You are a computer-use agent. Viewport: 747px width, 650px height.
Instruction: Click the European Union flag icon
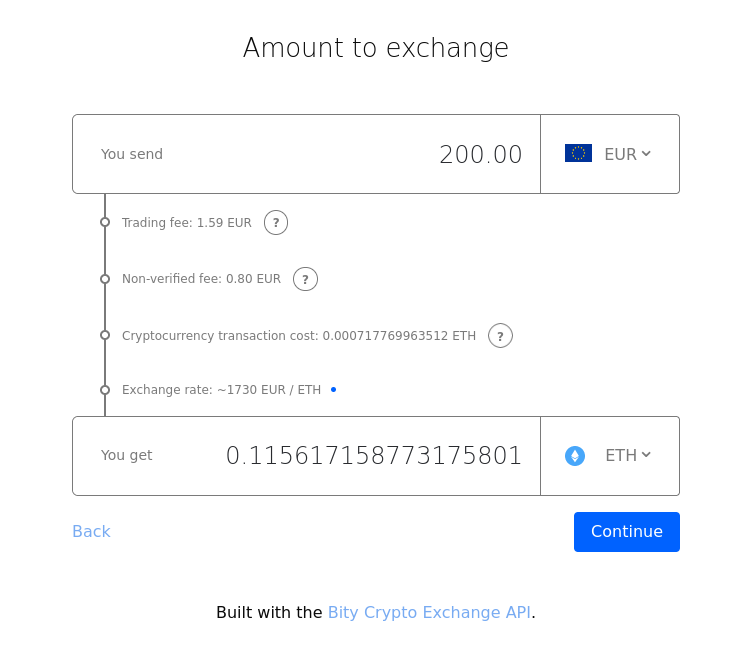point(578,153)
